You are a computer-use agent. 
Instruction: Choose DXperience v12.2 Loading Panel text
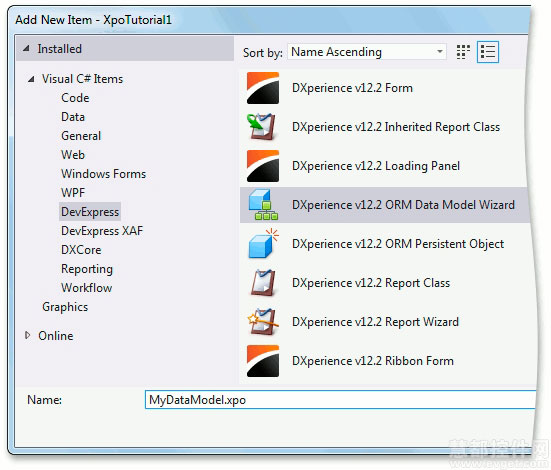(376, 166)
